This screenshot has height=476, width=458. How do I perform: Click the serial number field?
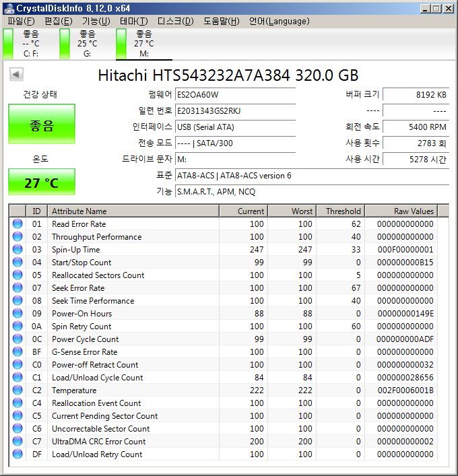coord(234,110)
